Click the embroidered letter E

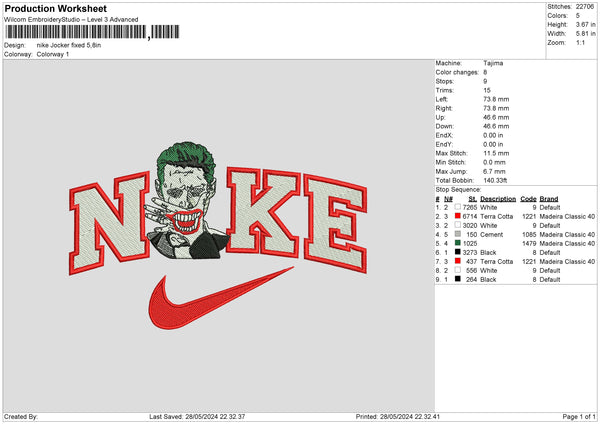point(335,224)
